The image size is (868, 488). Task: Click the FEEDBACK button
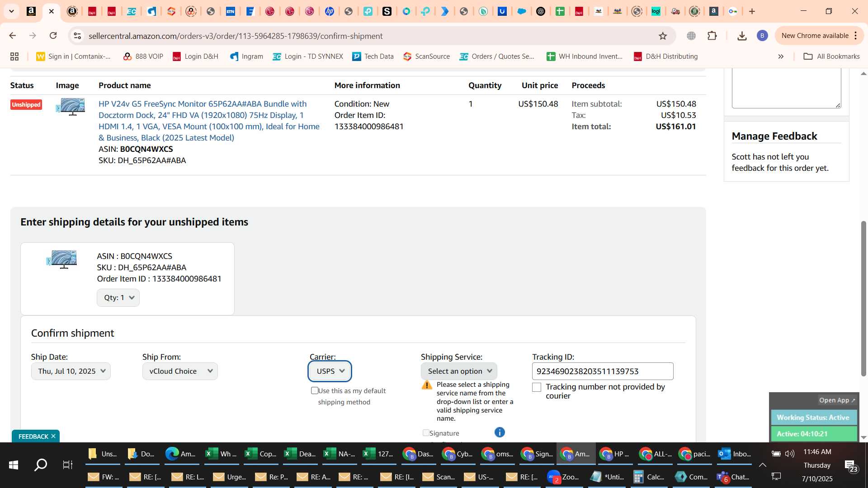tap(33, 436)
